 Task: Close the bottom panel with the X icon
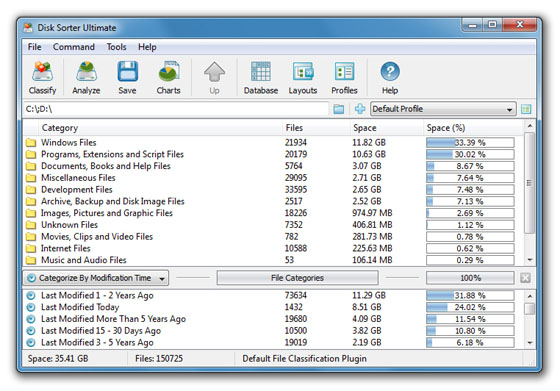point(525,278)
